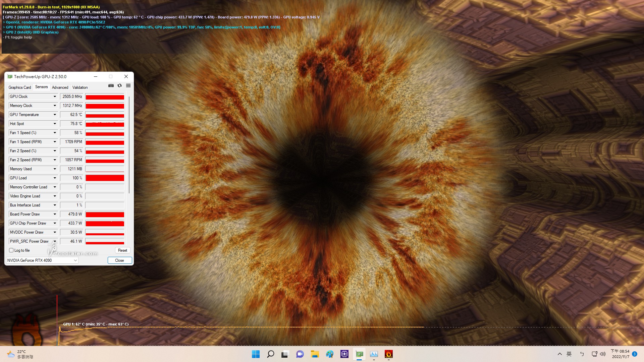Click Memory Used value 1211 MB
The height and width of the screenshot is (362, 644).
72,169
